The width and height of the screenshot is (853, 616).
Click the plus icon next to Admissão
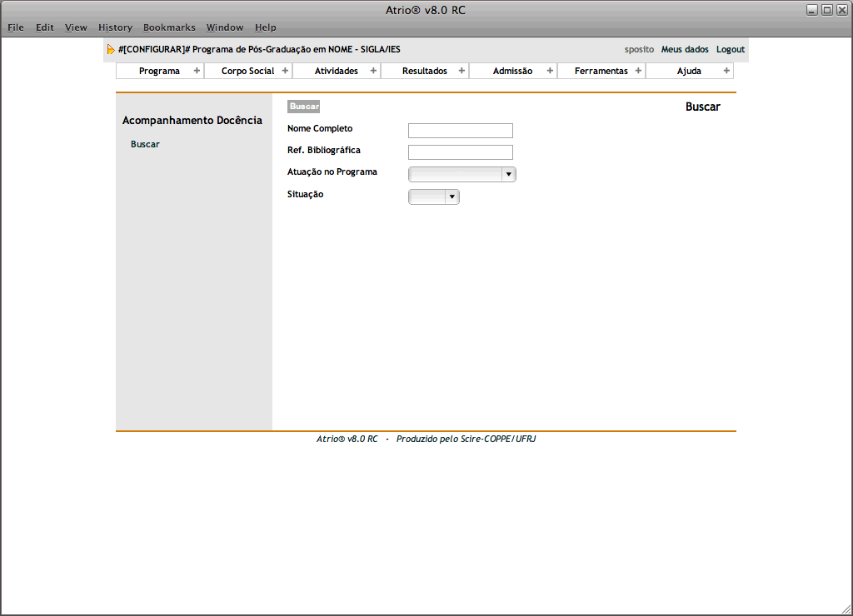pyautogui.click(x=550, y=71)
